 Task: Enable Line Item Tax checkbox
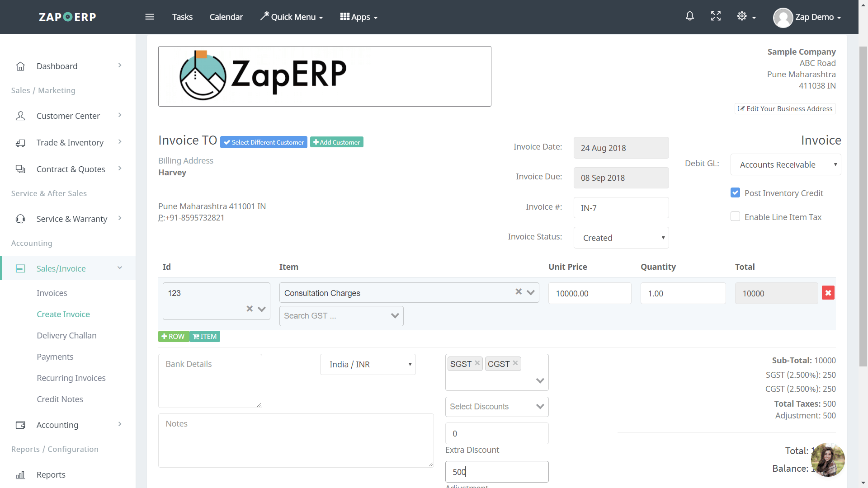coord(736,216)
